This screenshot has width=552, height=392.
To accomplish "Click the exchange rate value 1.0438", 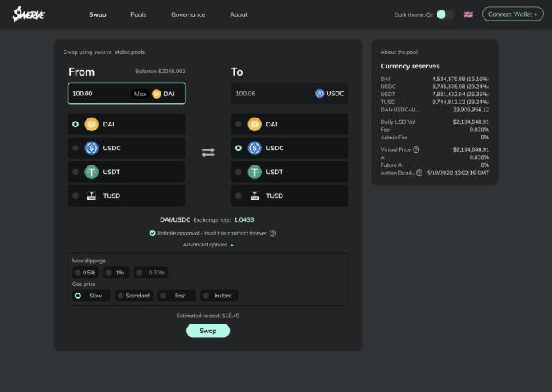I will pos(244,219).
